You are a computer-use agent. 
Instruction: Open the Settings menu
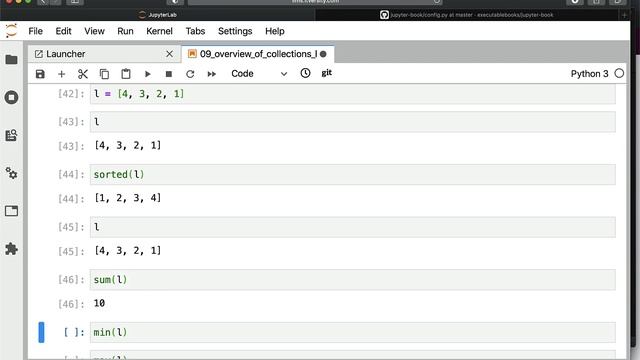click(235, 31)
